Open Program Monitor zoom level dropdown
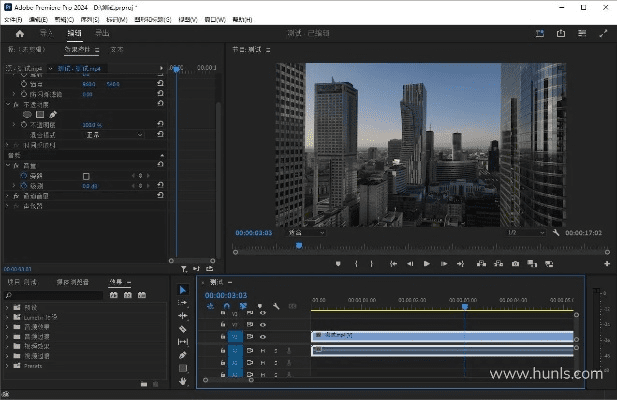This screenshot has width=617, height=400. [x=306, y=233]
